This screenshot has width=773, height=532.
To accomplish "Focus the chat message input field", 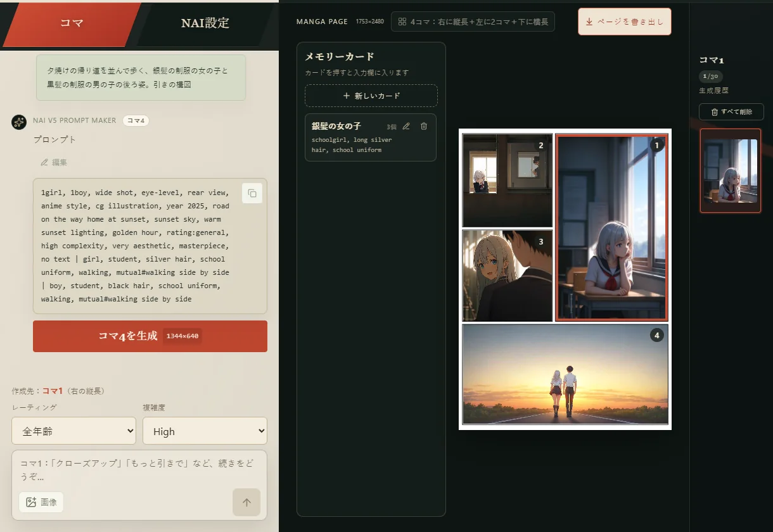I will click(x=139, y=471).
